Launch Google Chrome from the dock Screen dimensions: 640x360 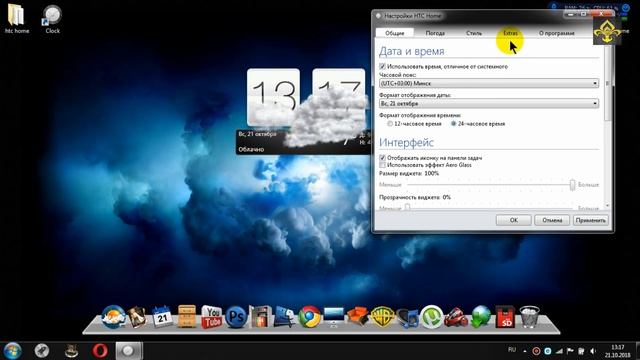coord(309,317)
